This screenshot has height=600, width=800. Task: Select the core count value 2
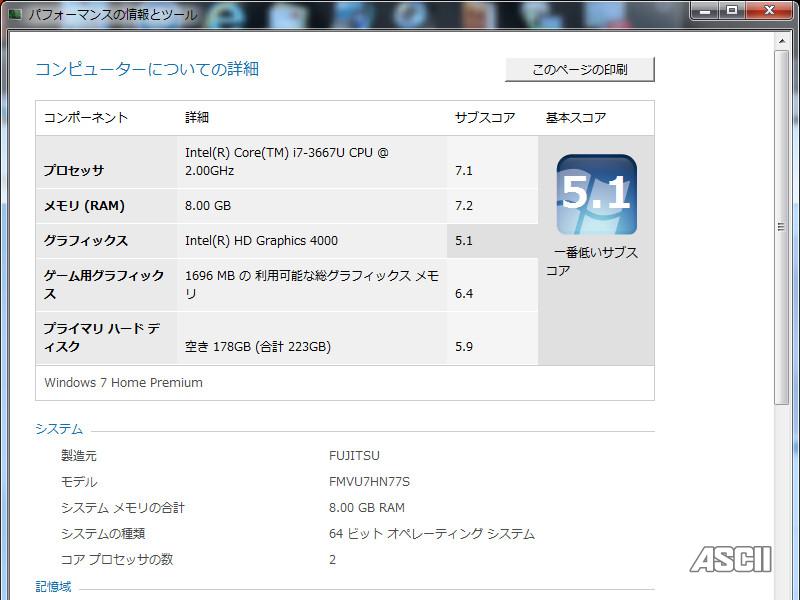pos(333,560)
